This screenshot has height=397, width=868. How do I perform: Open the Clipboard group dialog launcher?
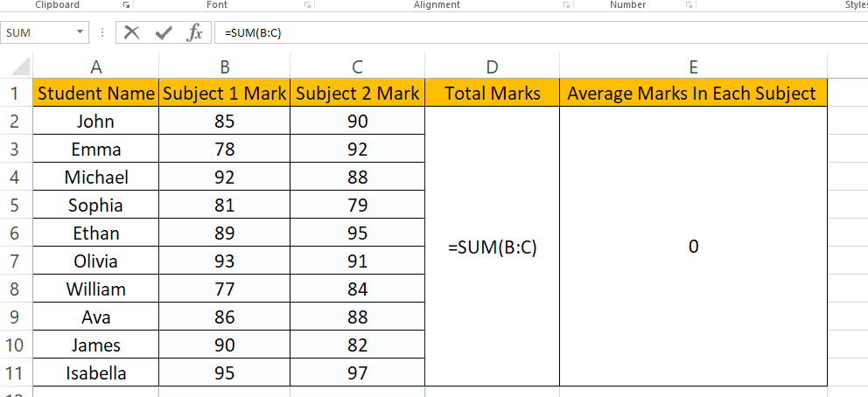coord(125,5)
